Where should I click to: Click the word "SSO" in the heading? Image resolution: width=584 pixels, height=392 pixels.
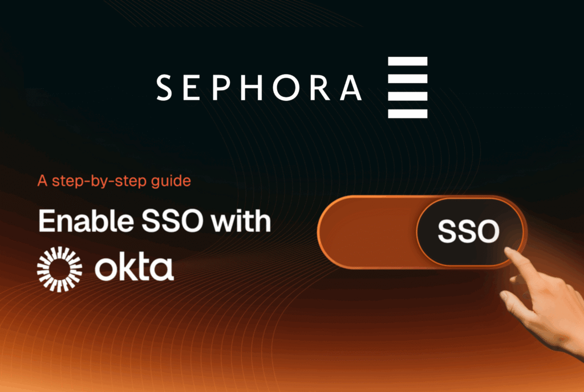pyautogui.click(x=165, y=220)
